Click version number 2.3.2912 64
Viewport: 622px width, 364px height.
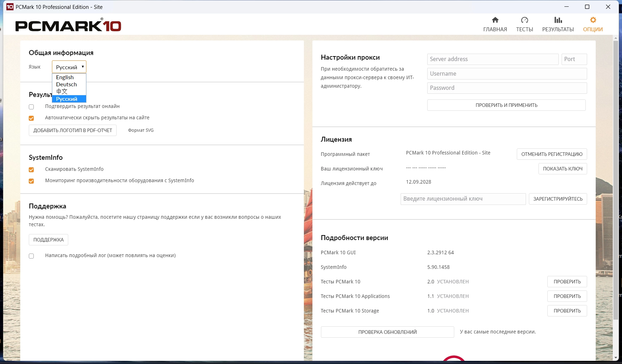pyautogui.click(x=441, y=252)
